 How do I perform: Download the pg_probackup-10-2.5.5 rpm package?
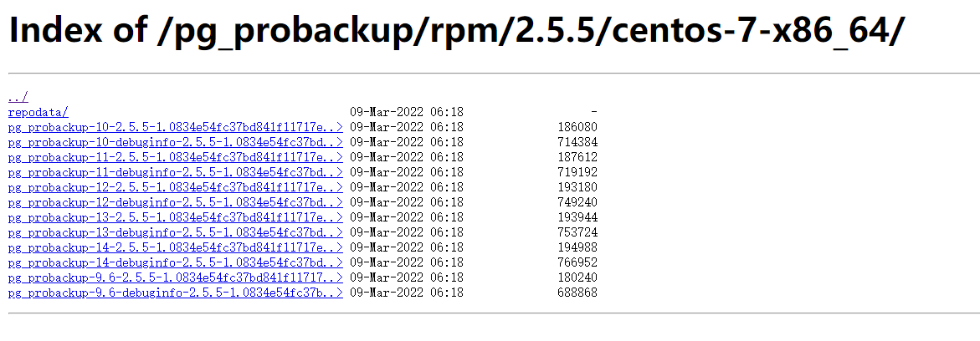coord(176,127)
